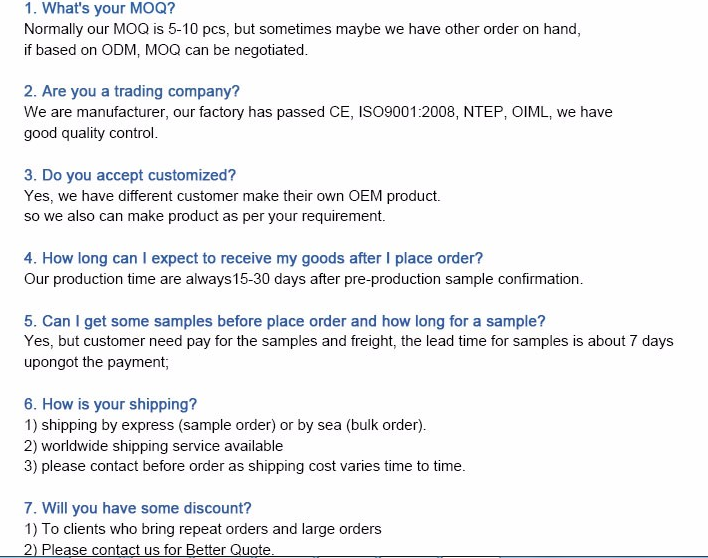Click "worldwide shipping service available" line
The height and width of the screenshot is (558, 708).
(x=153, y=446)
